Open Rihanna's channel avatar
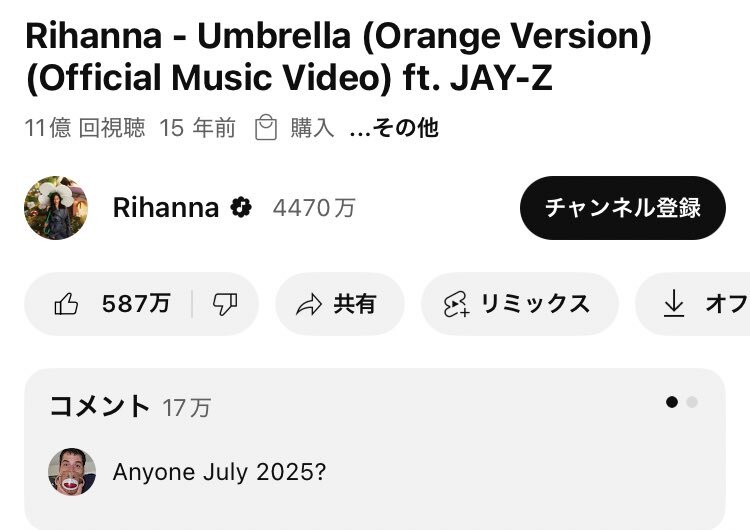The image size is (750, 530). 56,208
